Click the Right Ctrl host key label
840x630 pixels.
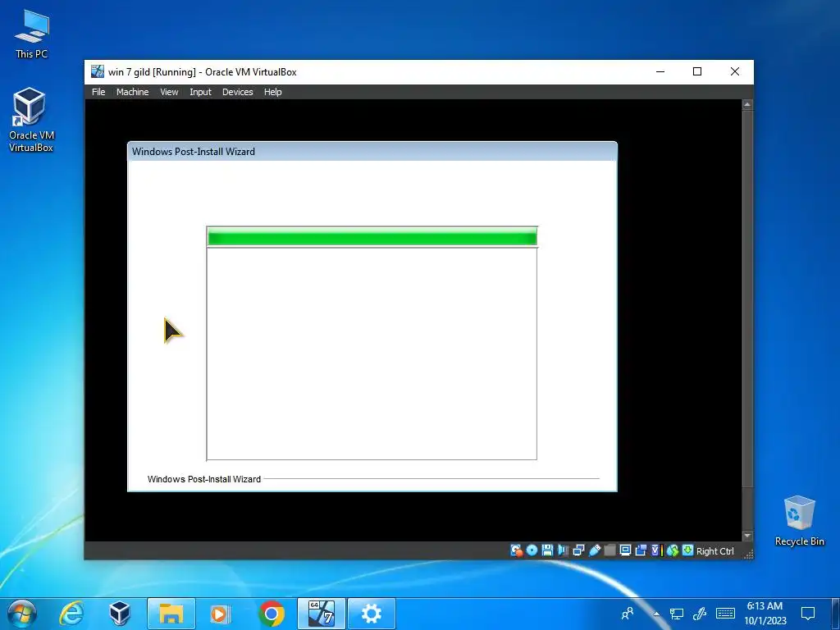pyautogui.click(x=714, y=551)
